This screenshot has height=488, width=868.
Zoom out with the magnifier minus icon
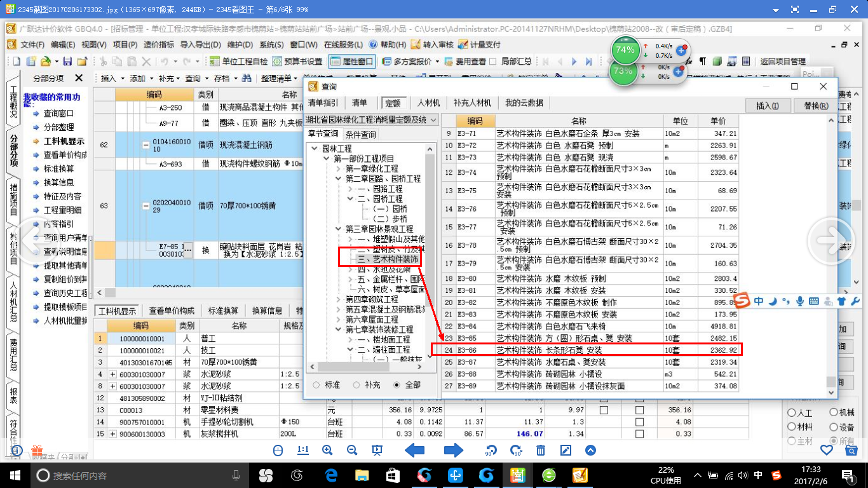point(352,450)
